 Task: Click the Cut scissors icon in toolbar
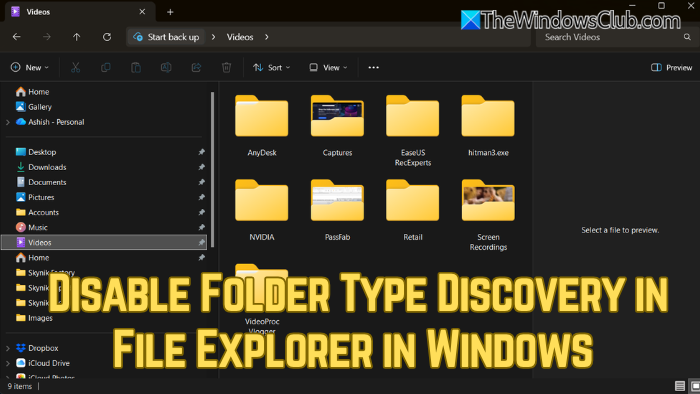click(x=75, y=67)
